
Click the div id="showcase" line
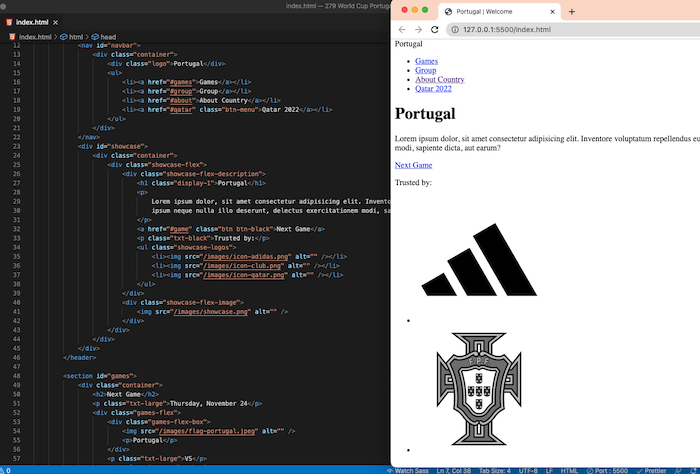click(112, 146)
